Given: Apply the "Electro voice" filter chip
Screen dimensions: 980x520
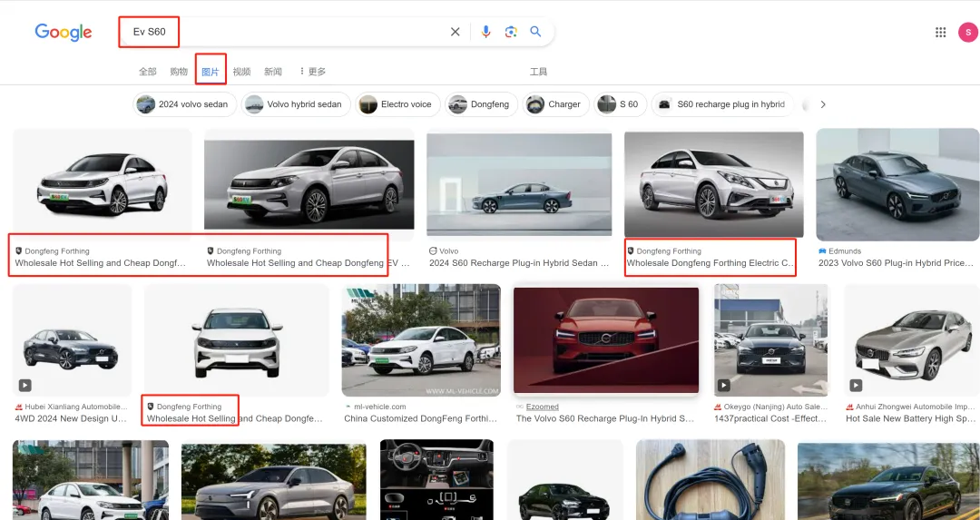Looking at the screenshot, I should (397, 104).
